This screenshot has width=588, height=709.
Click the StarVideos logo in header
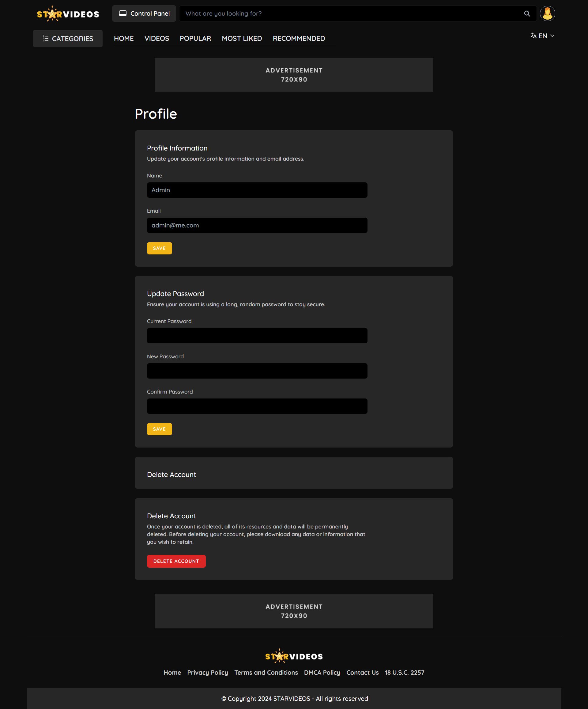(68, 14)
